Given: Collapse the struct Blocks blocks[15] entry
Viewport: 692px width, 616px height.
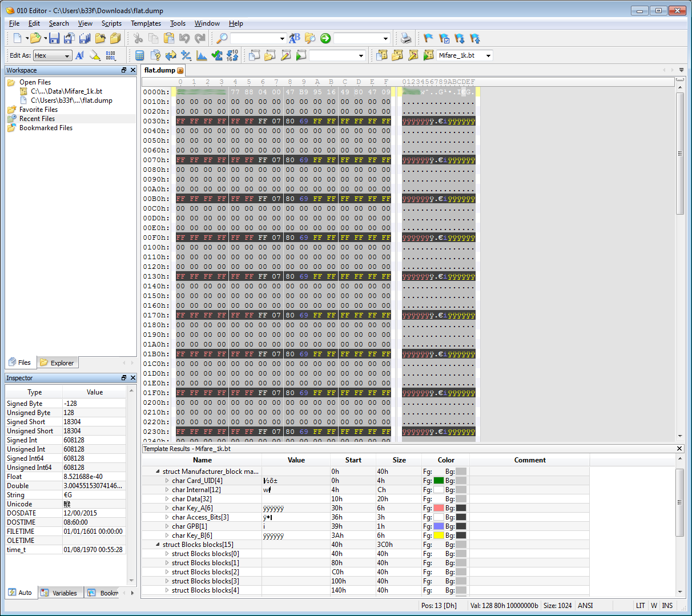Looking at the screenshot, I should tap(157, 544).
